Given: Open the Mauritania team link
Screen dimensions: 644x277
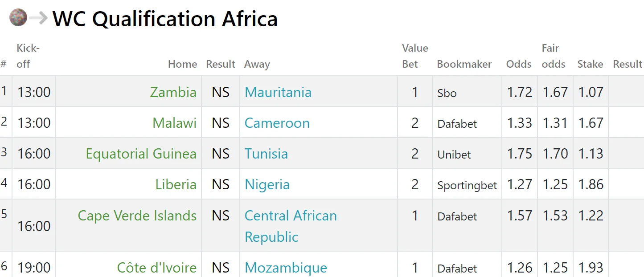Looking at the screenshot, I should pyautogui.click(x=278, y=92).
